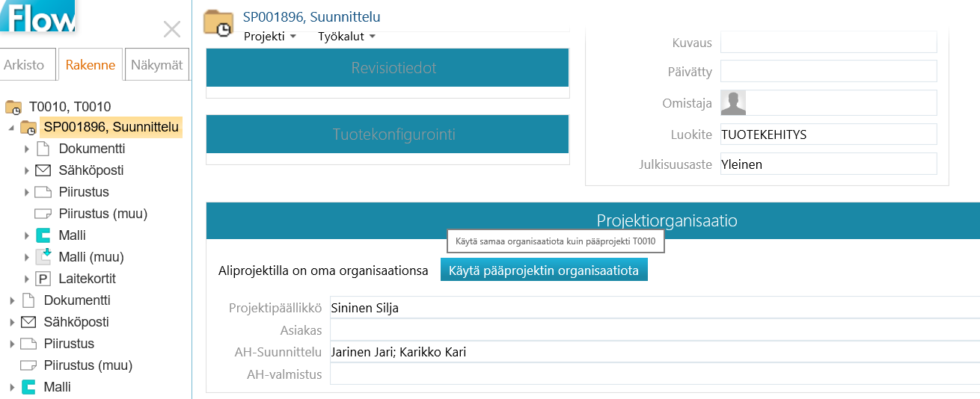Click the owner avatar in Omistaja field

click(x=733, y=103)
